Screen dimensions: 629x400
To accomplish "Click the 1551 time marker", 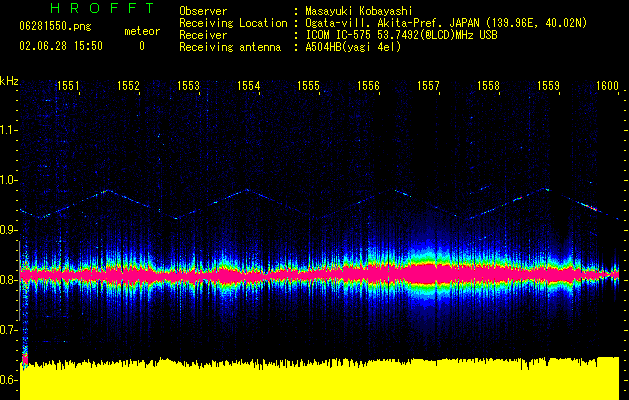I will [68, 86].
